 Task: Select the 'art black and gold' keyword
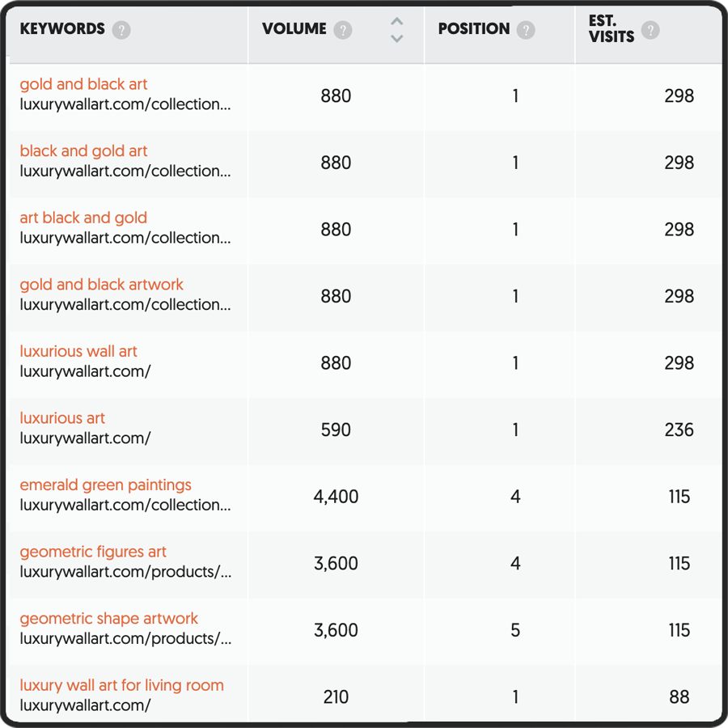point(83,218)
